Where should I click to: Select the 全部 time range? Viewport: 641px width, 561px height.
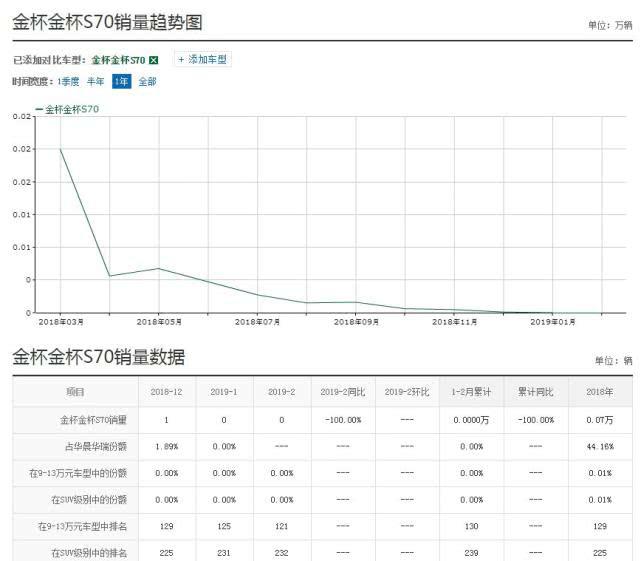click(147, 82)
